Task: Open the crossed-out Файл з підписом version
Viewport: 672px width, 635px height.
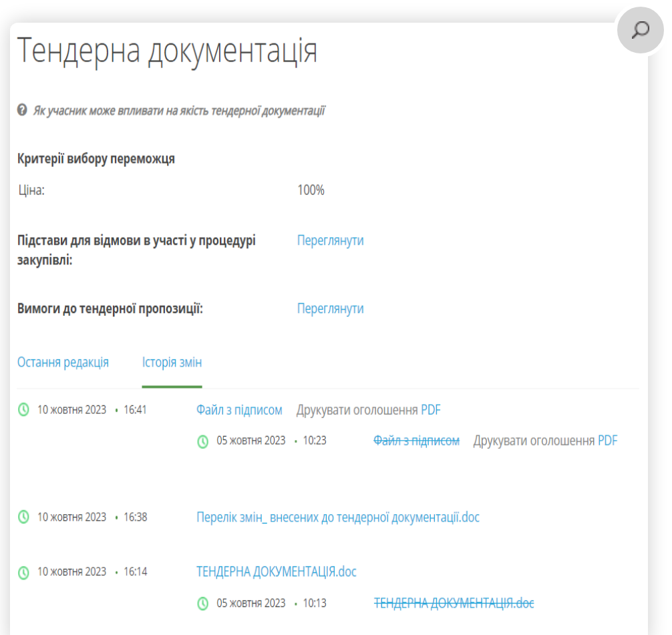Action: (416, 441)
